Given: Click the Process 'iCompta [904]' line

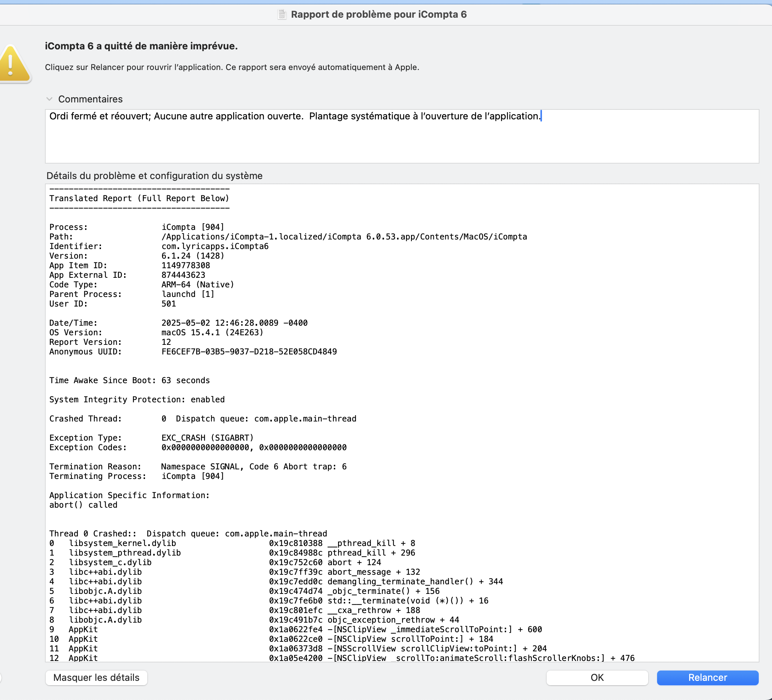Looking at the screenshot, I should click(137, 227).
